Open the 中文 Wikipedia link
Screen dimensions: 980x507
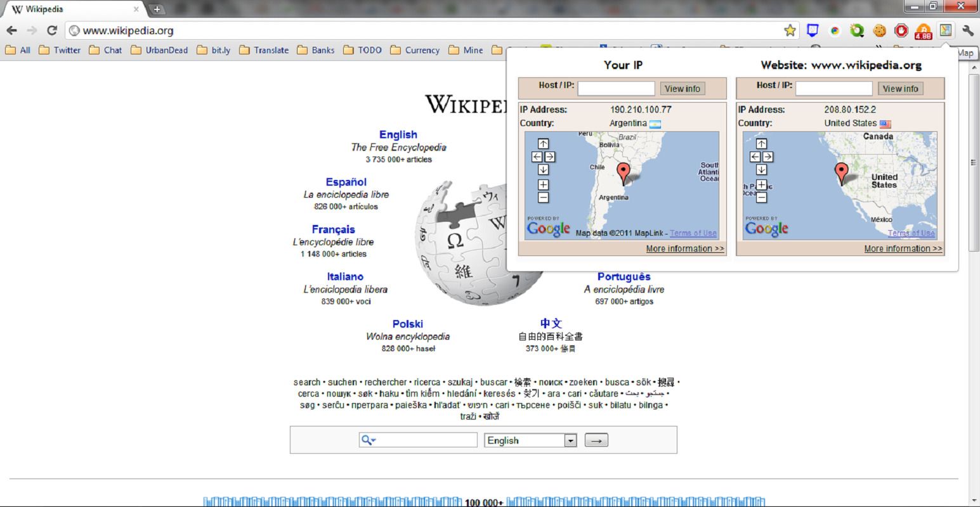[x=551, y=323]
